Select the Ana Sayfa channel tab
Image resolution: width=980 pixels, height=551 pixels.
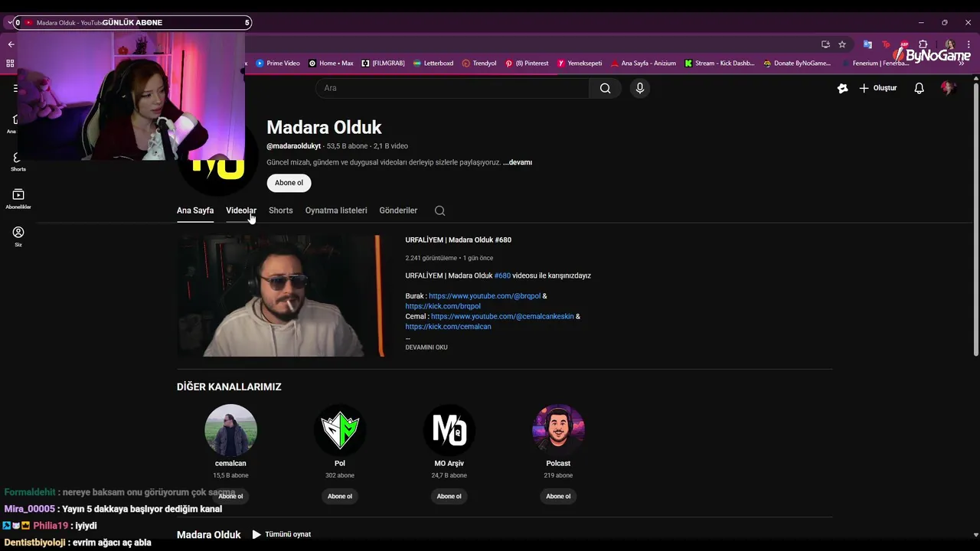tap(195, 210)
